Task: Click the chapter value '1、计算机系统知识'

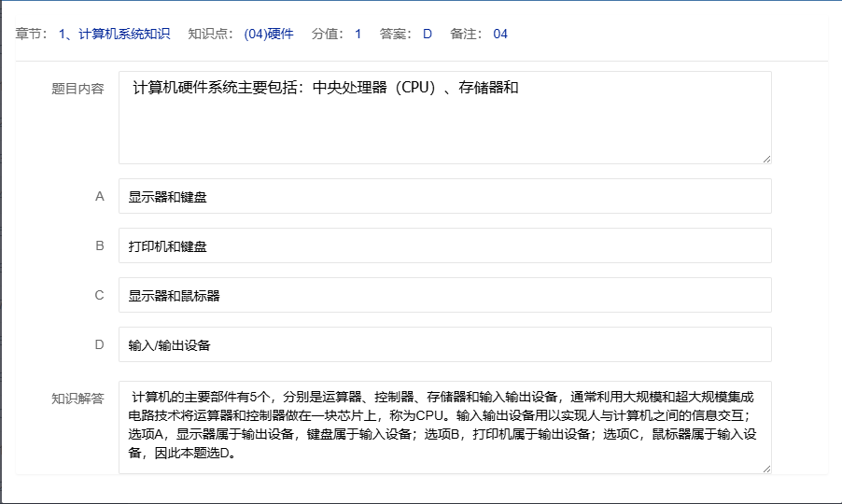Action: 114,35
